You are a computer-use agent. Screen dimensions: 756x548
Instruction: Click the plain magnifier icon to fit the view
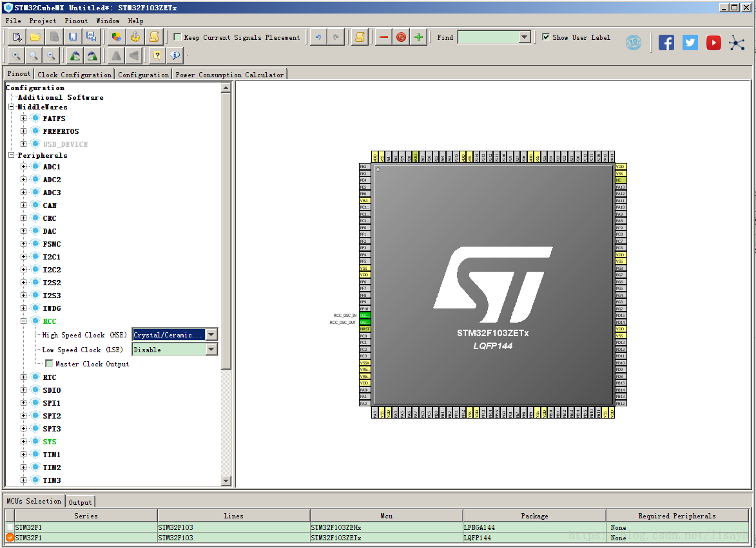tap(34, 56)
